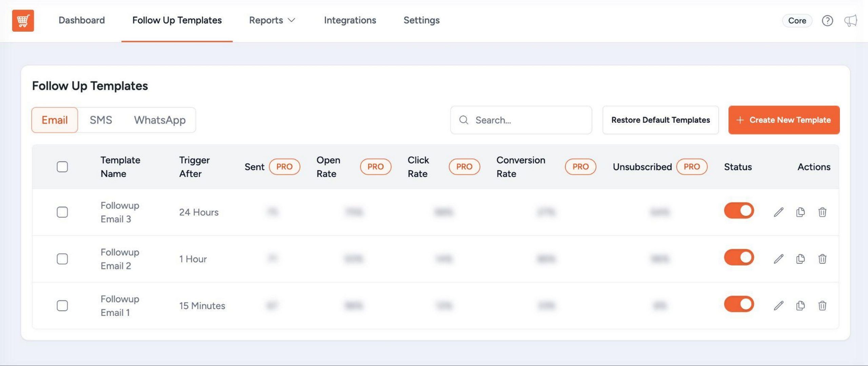
Task: Click the megaphone announcements icon
Action: (x=850, y=21)
